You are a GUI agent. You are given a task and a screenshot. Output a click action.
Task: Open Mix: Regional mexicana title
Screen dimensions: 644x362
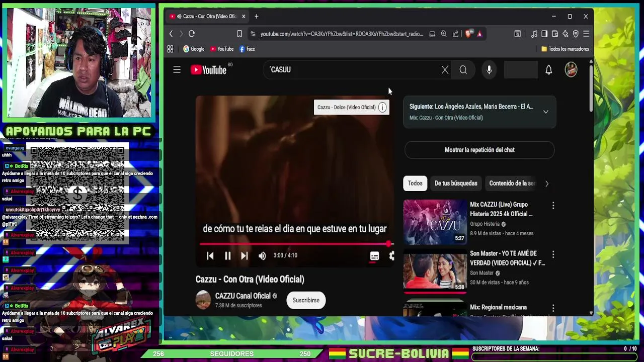tap(498, 307)
